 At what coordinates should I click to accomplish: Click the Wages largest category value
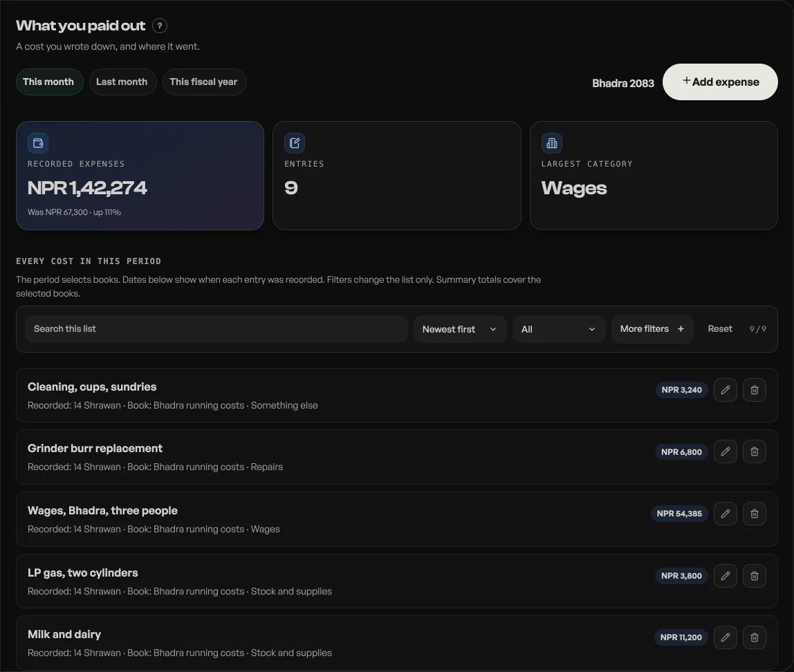(574, 188)
